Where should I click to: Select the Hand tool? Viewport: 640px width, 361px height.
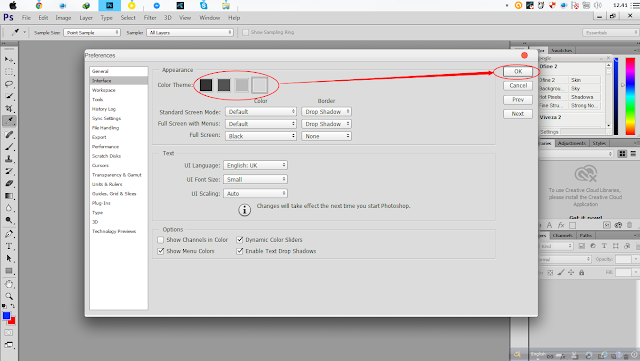(x=9, y=284)
